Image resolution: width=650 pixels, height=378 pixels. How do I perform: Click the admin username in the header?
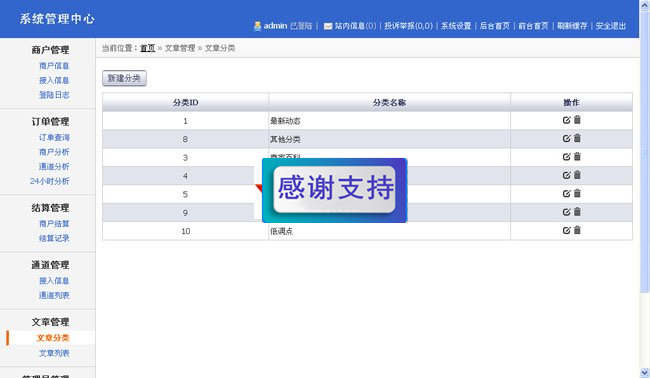(275, 26)
